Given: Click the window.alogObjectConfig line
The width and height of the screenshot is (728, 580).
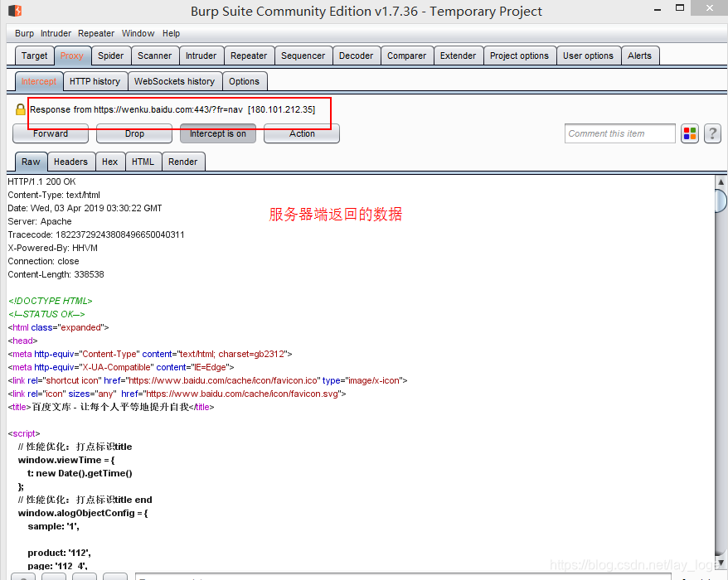Looking at the screenshot, I should tap(83, 513).
